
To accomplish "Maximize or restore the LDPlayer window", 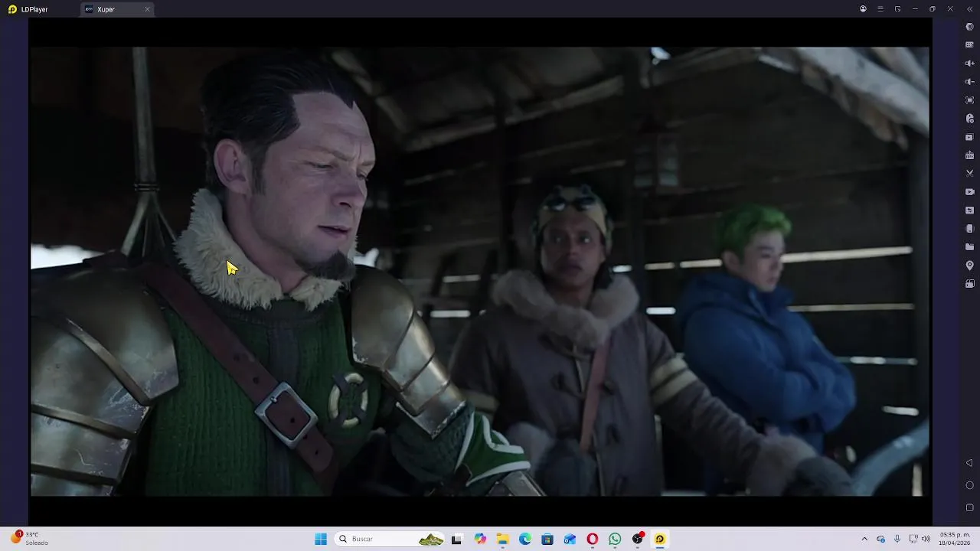I will tap(933, 9).
